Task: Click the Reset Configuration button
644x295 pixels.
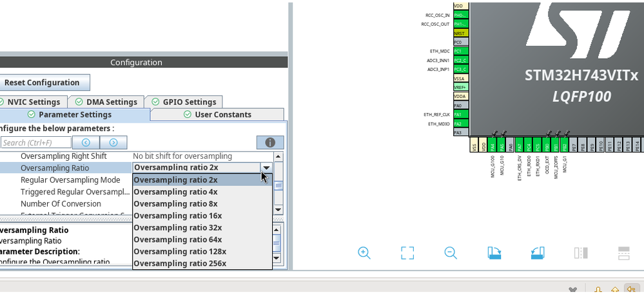Action: (42, 82)
